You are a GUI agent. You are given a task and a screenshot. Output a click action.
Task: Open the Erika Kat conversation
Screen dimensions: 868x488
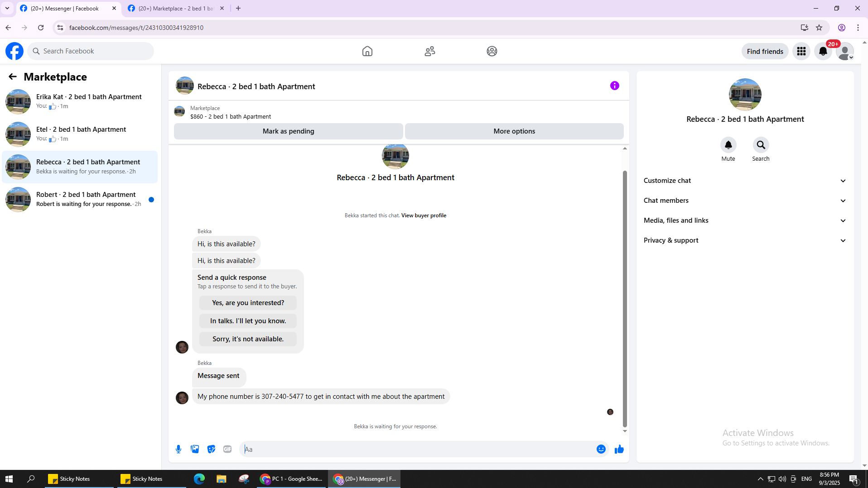coord(80,102)
